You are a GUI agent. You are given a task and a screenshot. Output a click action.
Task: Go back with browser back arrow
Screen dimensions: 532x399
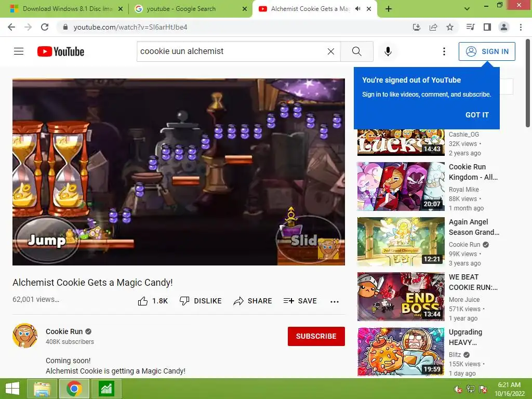pos(11,27)
